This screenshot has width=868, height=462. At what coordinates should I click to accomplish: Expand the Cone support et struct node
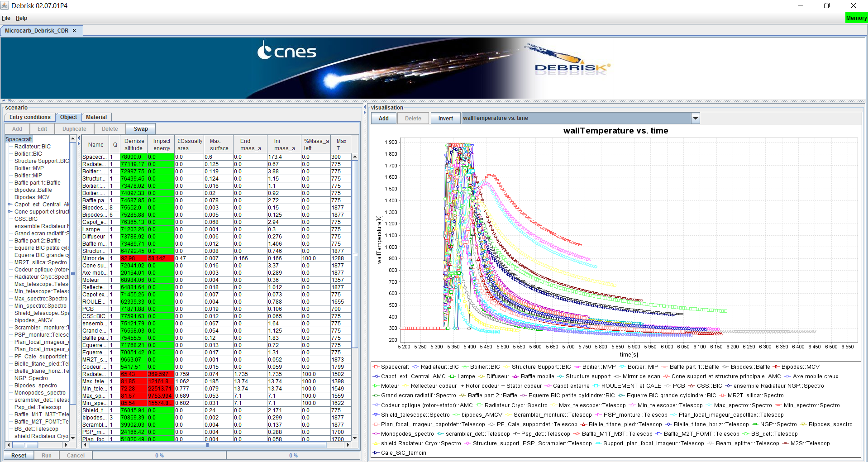10,212
